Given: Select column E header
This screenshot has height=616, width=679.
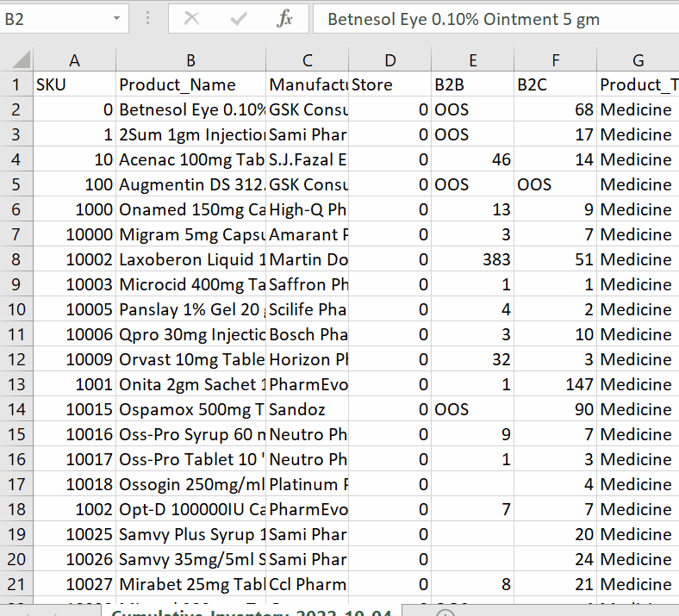Looking at the screenshot, I should tap(472, 60).
